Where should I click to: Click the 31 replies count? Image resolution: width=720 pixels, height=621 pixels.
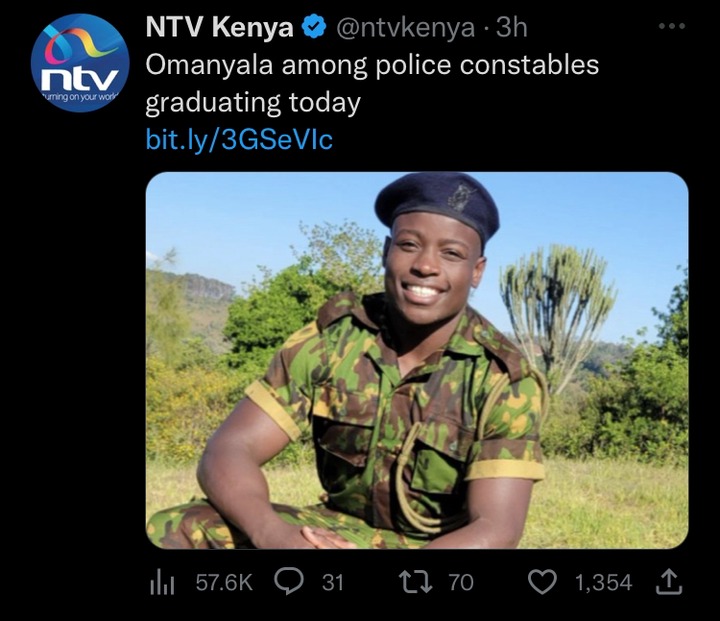(x=332, y=582)
